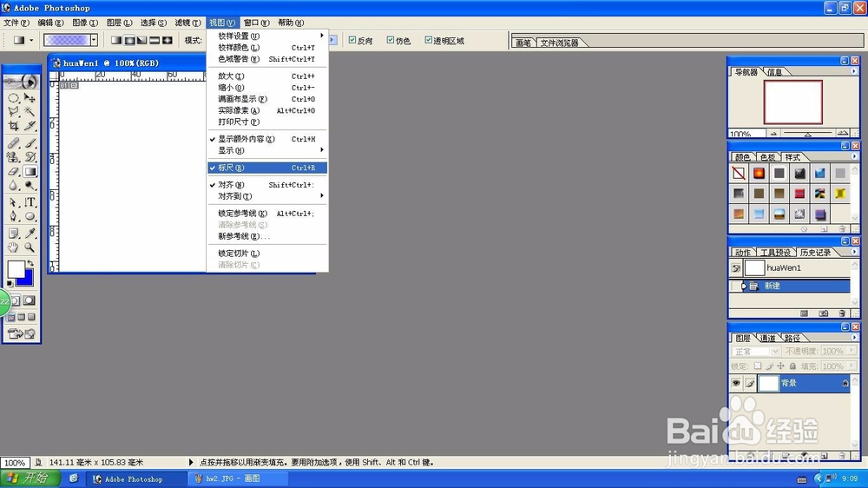Select the Eyedropper tool
The width and height of the screenshot is (868, 488).
pos(30,234)
